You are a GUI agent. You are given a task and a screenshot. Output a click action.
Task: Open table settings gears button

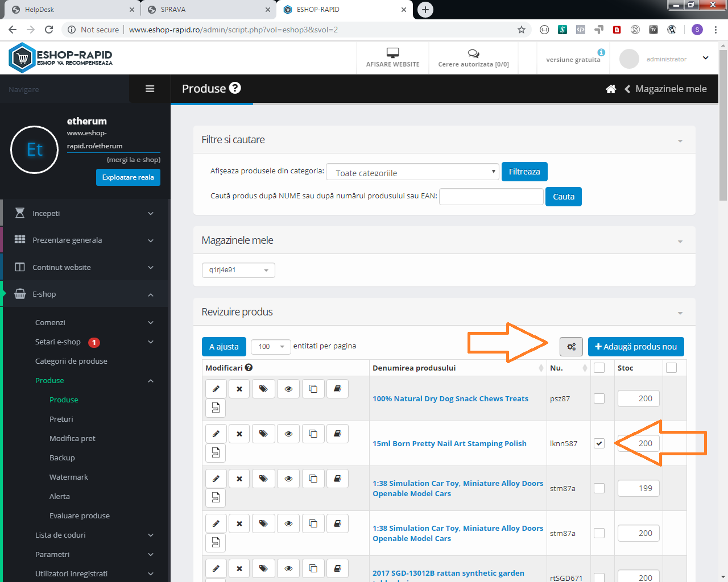[x=571, y=346]
